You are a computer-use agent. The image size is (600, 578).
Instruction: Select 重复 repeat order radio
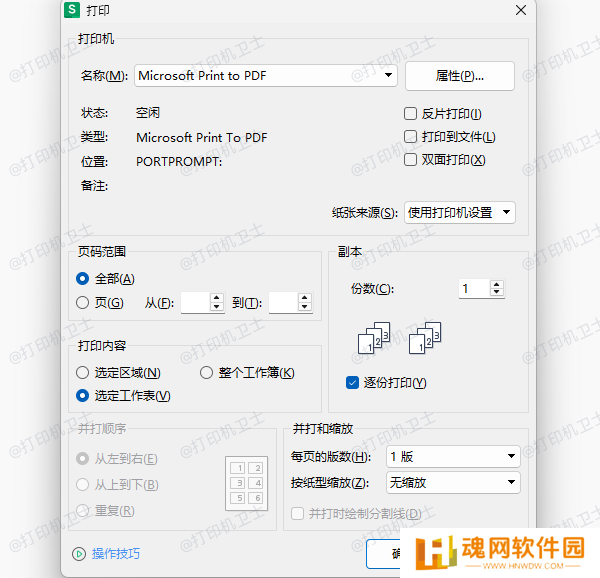(82, 510)
